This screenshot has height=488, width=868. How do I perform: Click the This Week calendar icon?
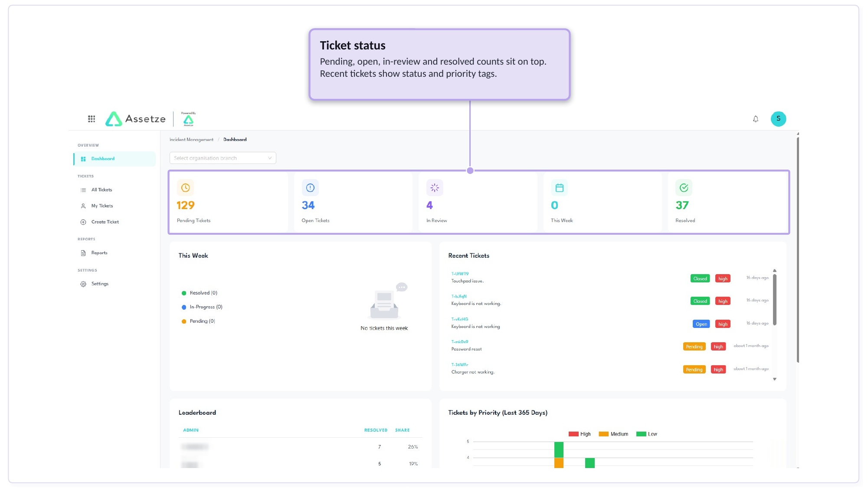coord(560,188)
